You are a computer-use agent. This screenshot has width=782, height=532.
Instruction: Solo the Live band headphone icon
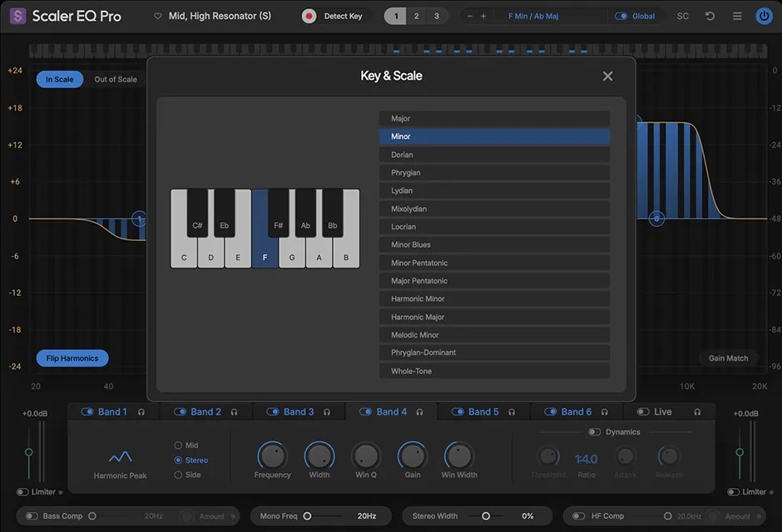point(697,412)
